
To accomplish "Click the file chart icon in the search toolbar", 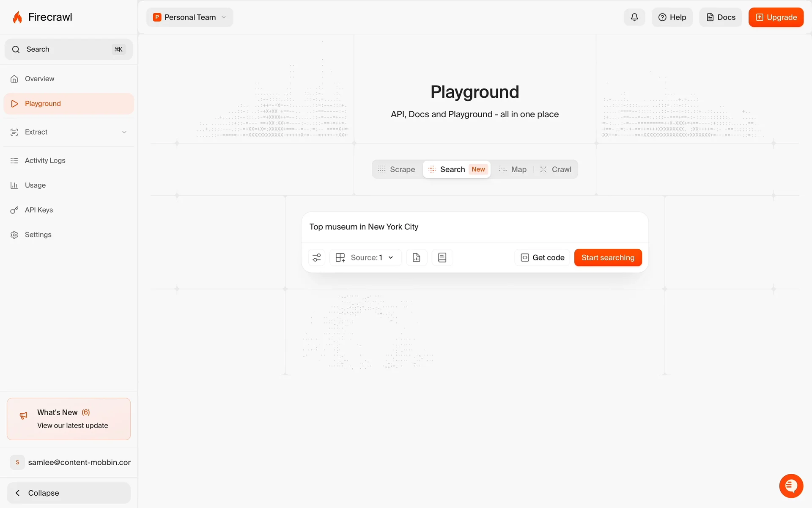I will point(417,257).
